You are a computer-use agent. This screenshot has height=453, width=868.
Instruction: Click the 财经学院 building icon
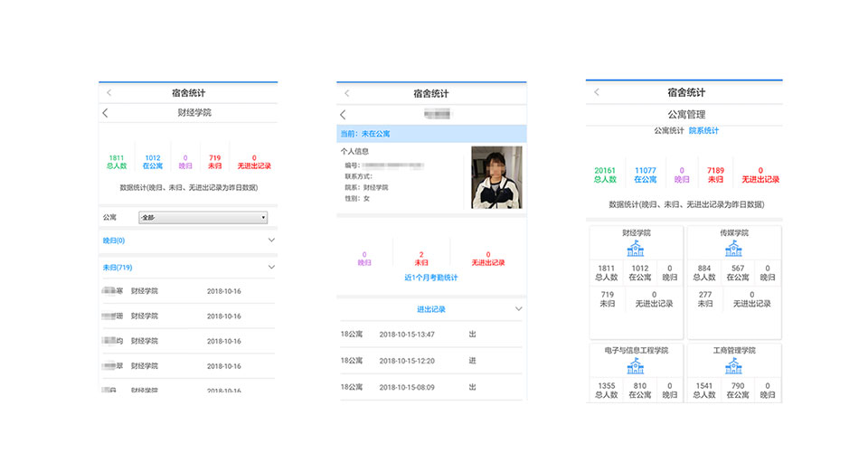(x=636, y=248)
